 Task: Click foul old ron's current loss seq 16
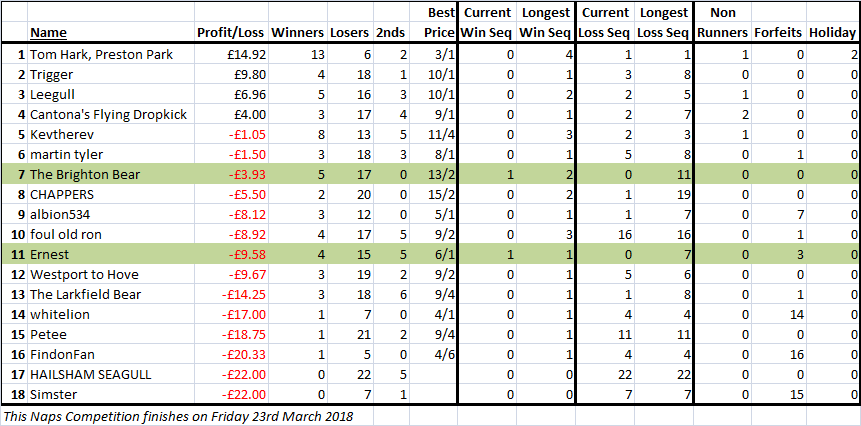click(605, 235)
